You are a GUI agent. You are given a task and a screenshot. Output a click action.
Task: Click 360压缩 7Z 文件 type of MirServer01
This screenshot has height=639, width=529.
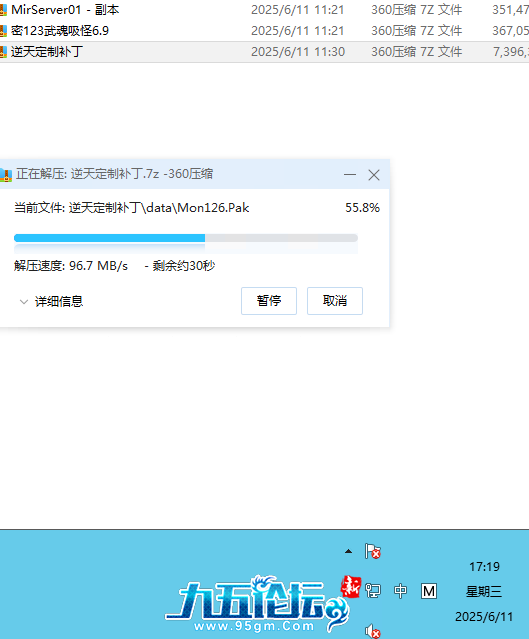[417, 10]
